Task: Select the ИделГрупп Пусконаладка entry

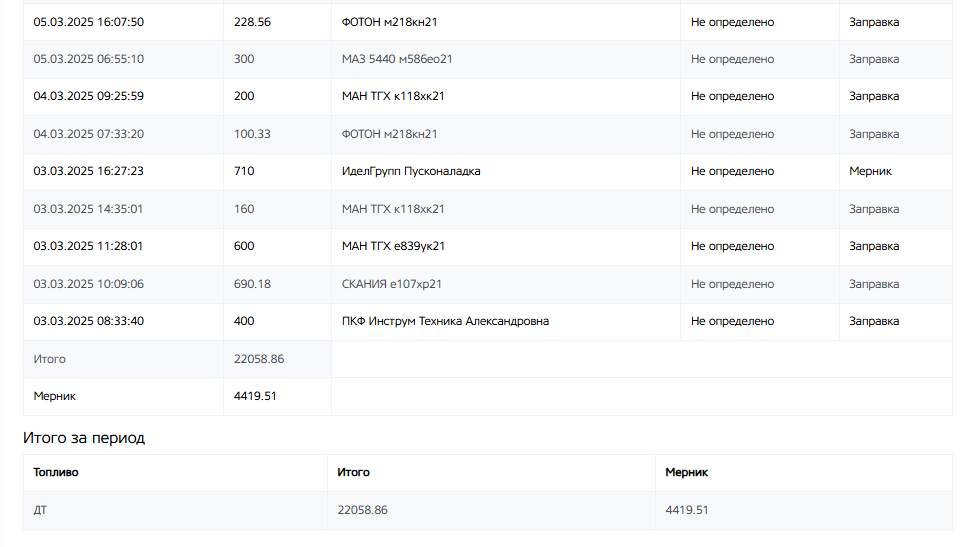Action: pyautogui.click(x=411, y=171)
